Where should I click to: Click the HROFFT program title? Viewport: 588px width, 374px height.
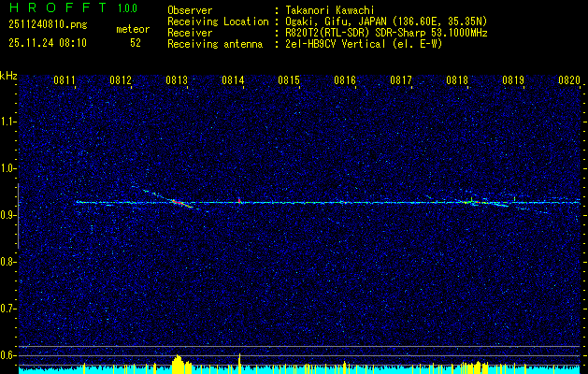coord(58,7)
